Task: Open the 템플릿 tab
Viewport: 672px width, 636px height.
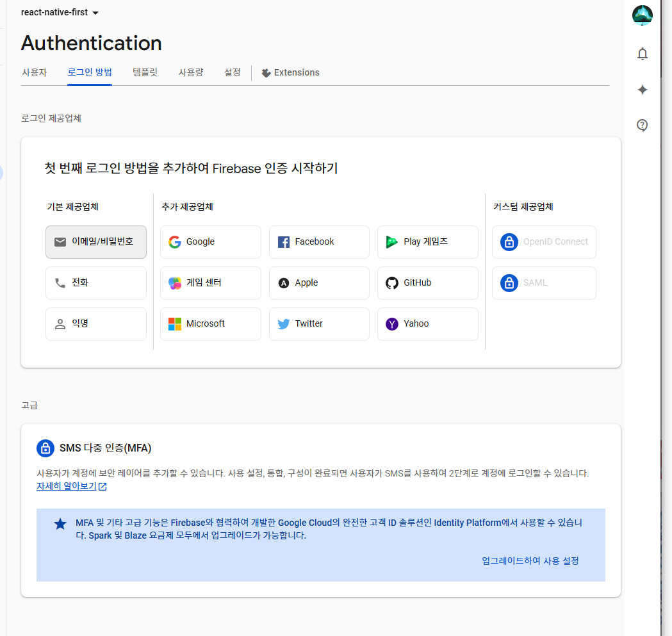Action: (x=145, y=72)
